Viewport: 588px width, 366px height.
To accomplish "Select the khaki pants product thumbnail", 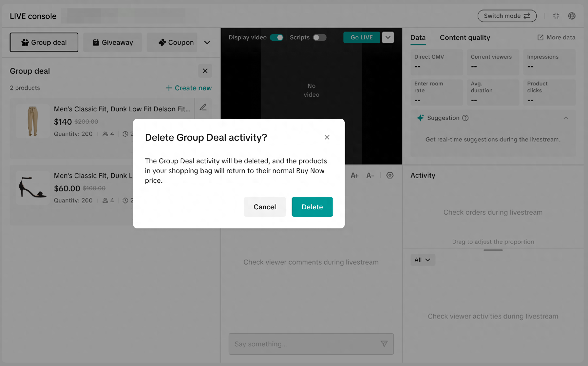I will [x=33, y=121].
